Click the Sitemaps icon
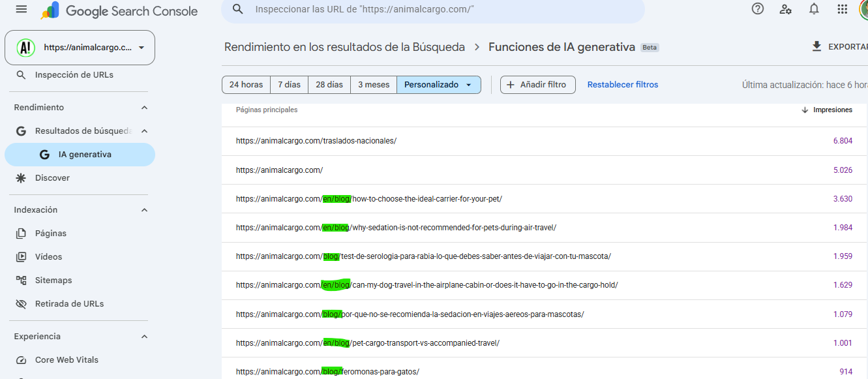The height and width of the screenshot is (379, 868). (22, 280)
